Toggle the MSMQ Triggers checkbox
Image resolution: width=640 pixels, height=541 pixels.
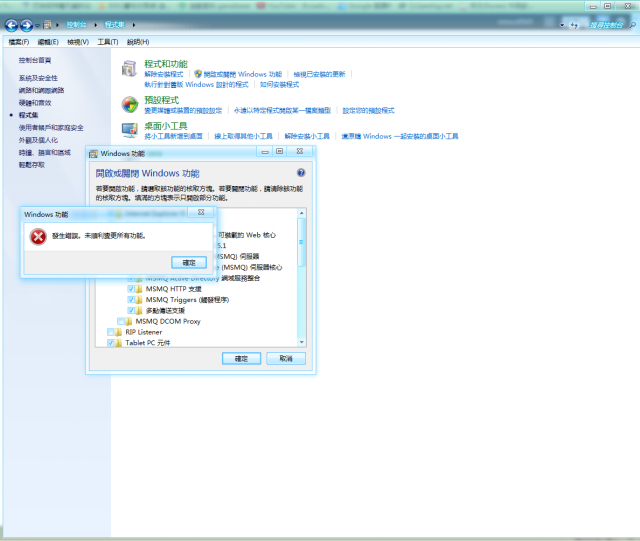131,300
